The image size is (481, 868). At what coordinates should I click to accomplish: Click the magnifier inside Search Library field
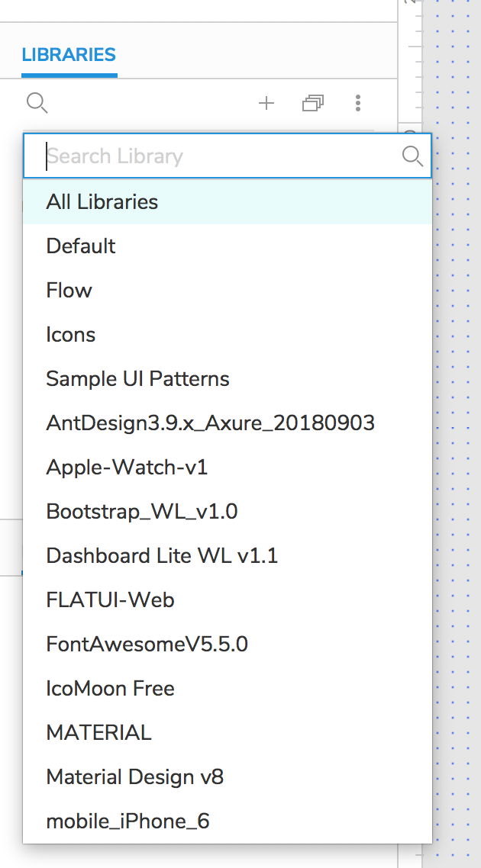(x=412, y=156)
